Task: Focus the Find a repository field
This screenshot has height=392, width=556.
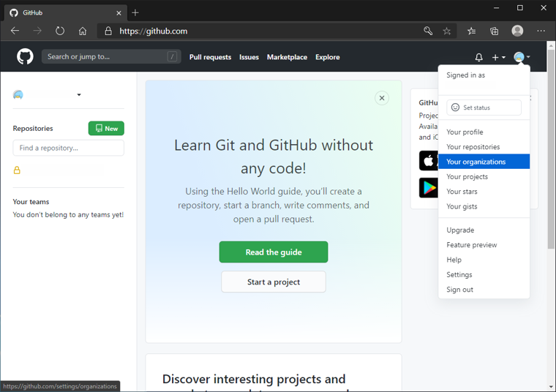Action: coord(69,148)
